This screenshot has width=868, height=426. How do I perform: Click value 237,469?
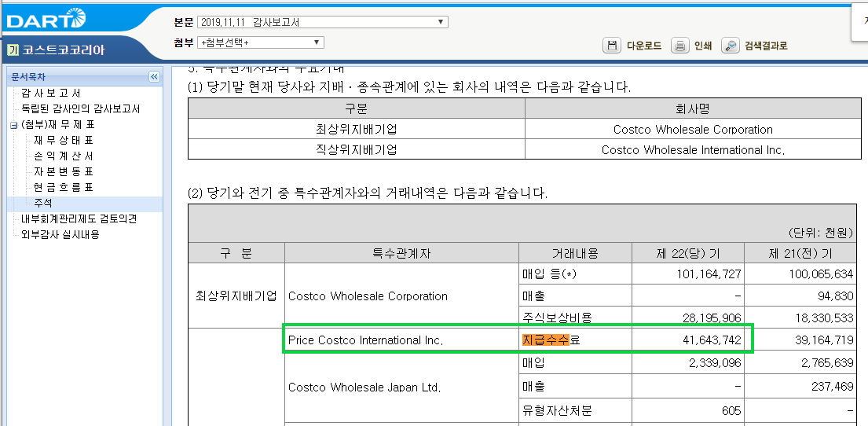(x=833, y=386)
